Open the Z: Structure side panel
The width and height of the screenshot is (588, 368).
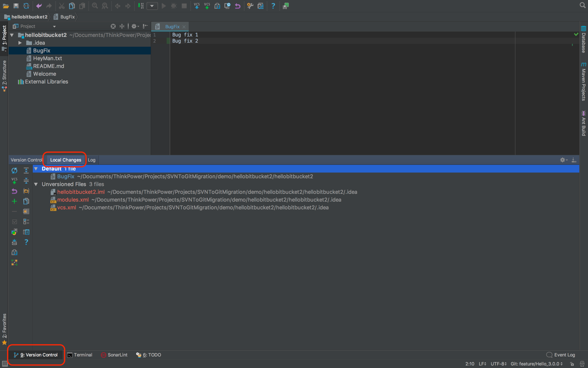pyautogui.click(x=4, y=76)
